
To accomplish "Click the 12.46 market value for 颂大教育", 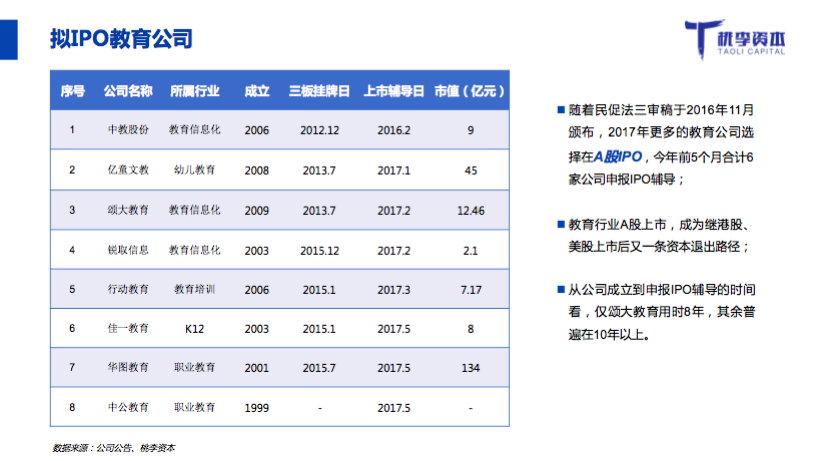I will pyautogui.click(x=470, y=210).
